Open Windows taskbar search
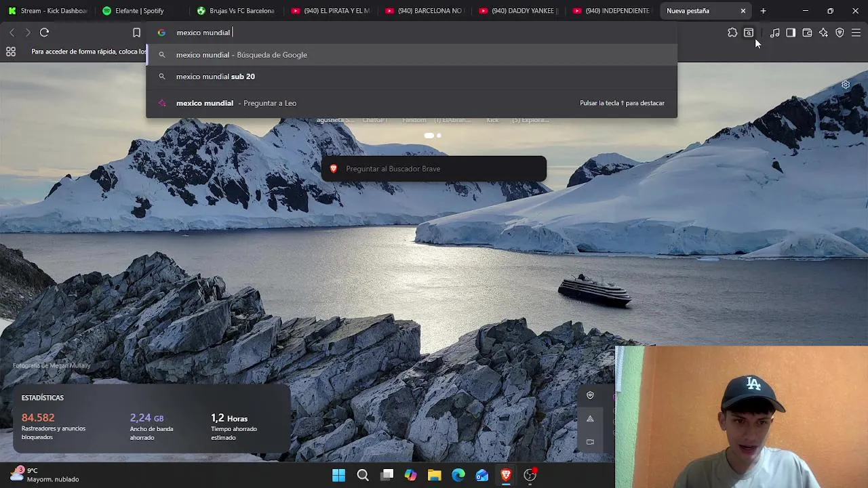868x488 pixels. [363, 475]
